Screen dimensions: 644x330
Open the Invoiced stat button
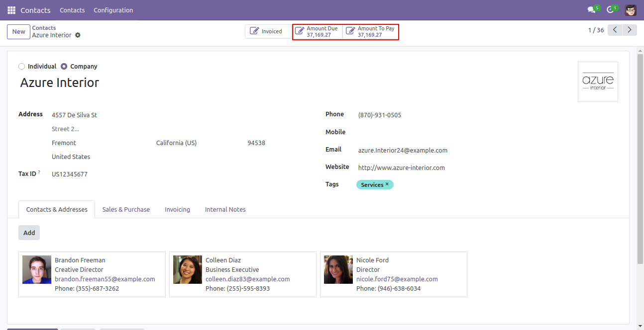point(267,31)
